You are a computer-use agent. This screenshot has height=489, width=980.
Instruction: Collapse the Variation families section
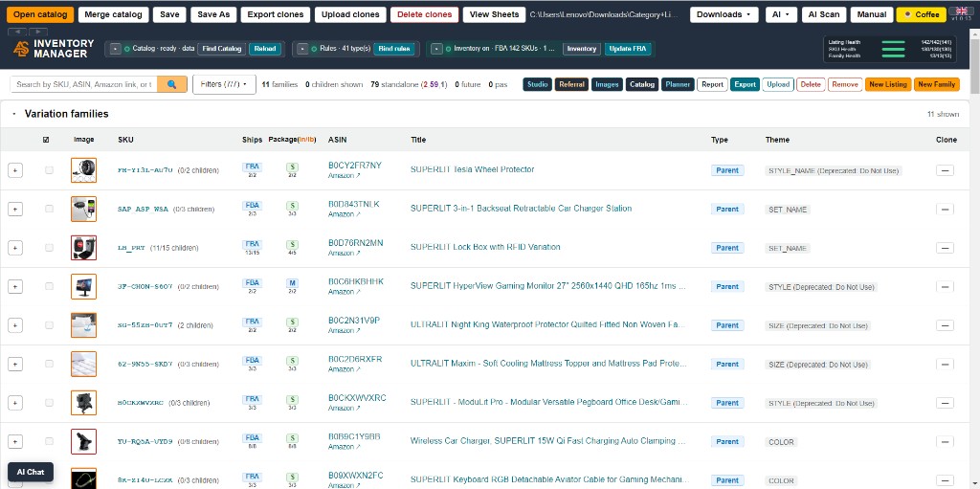(13, 115)
